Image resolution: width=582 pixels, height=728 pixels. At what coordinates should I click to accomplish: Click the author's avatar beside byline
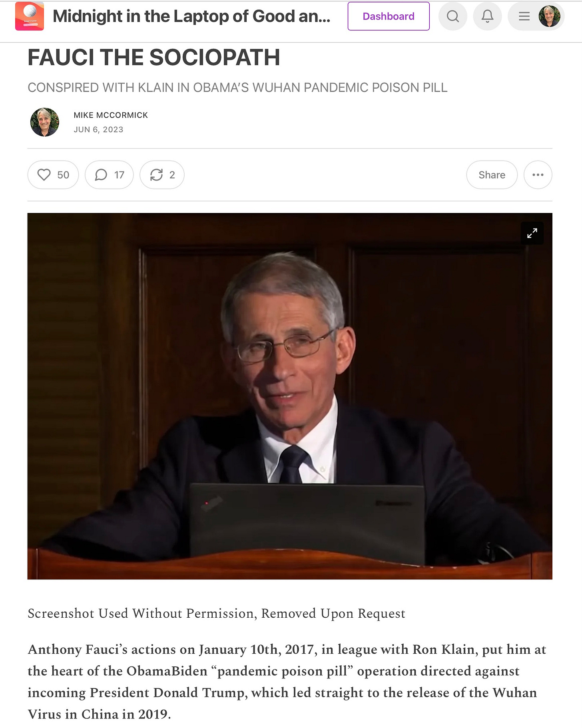pyautogui.click(x=45, y=122)
